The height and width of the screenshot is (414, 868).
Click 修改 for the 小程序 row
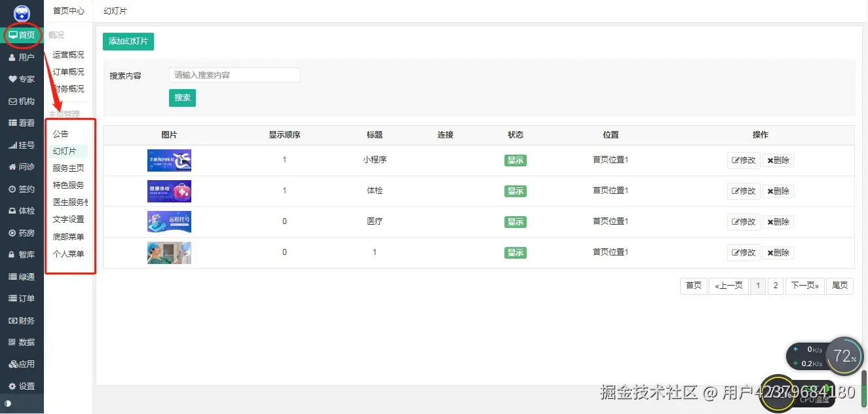pyautogui.click(x=744, y=160)
